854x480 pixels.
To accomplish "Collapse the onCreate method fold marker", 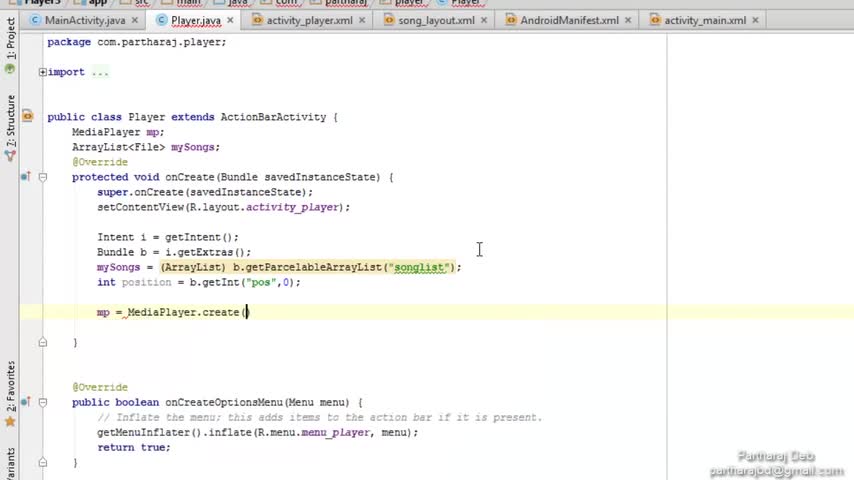I will point(42,177).
